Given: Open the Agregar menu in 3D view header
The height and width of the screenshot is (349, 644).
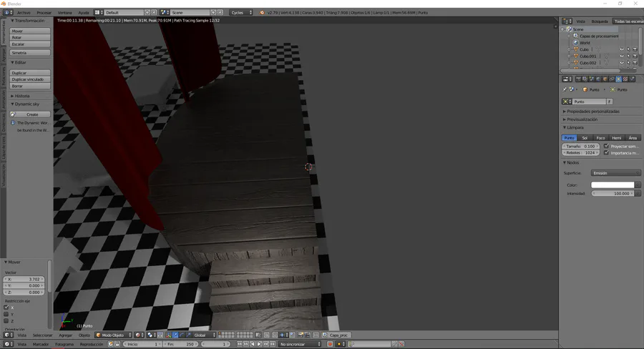Looking at the screenshot, I should 65,335.
